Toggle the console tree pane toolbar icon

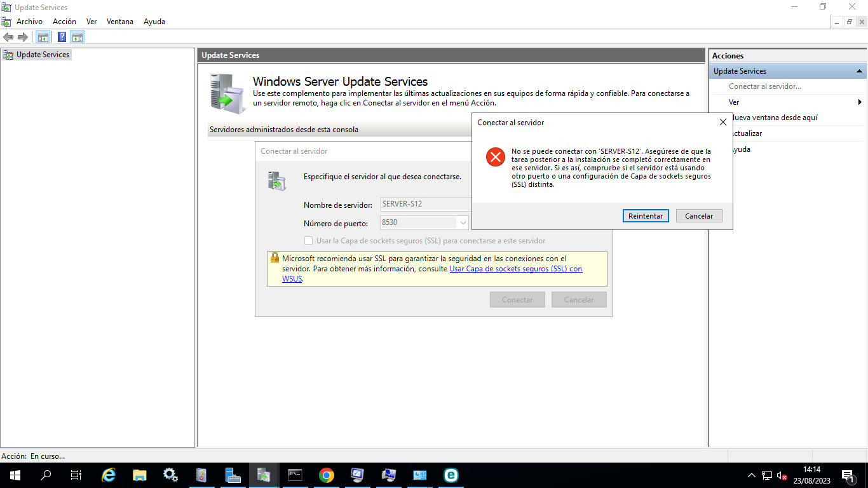tap(43, 37)
